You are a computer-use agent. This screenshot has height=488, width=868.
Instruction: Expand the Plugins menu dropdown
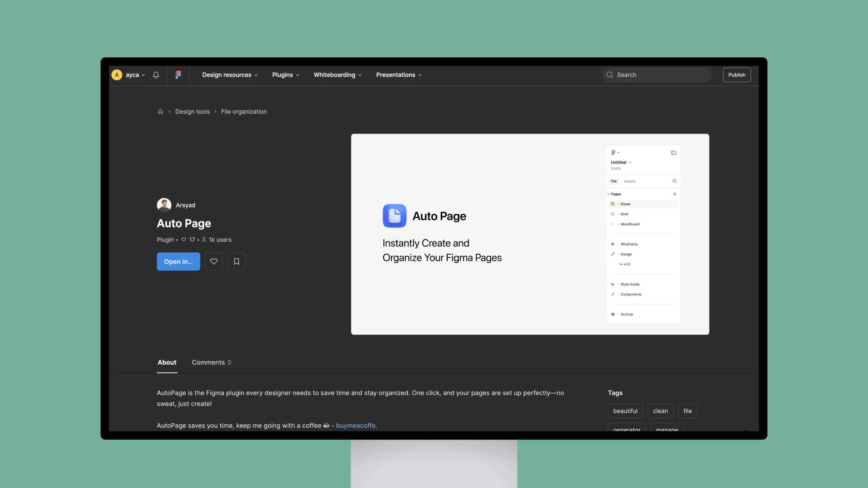click(x=285, y=75)
